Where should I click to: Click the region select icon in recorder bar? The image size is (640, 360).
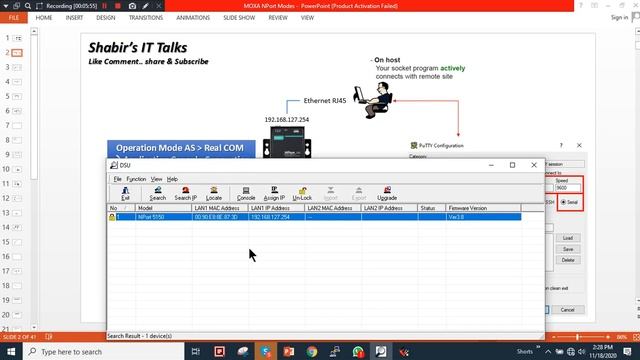point(39,6)
